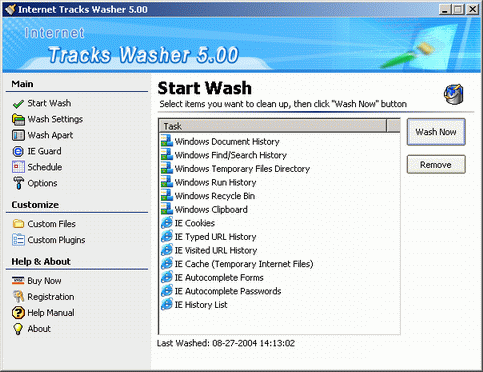Open Custom Plugins in Customize
This screenshot has width=483, height=372.
56,240
